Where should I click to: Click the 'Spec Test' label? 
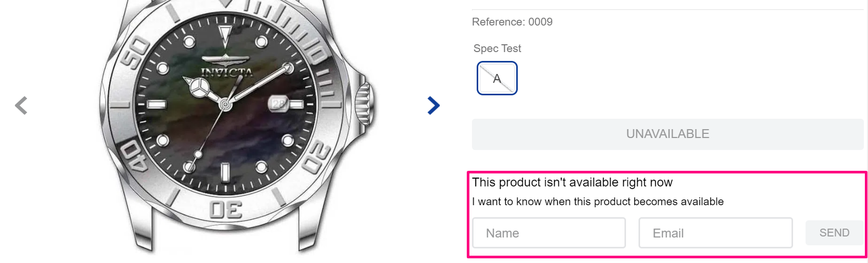(497, 48)
